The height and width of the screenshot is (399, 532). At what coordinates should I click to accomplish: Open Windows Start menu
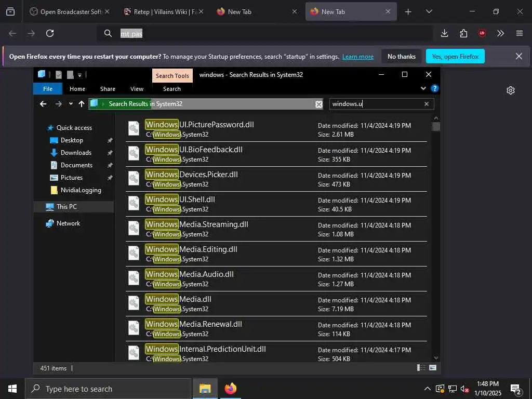[12, 389]
